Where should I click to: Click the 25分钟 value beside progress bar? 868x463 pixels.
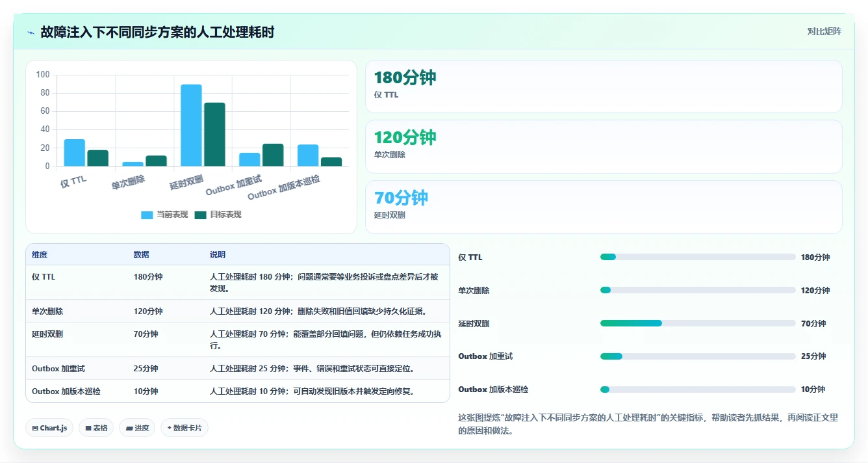[813, 356]
